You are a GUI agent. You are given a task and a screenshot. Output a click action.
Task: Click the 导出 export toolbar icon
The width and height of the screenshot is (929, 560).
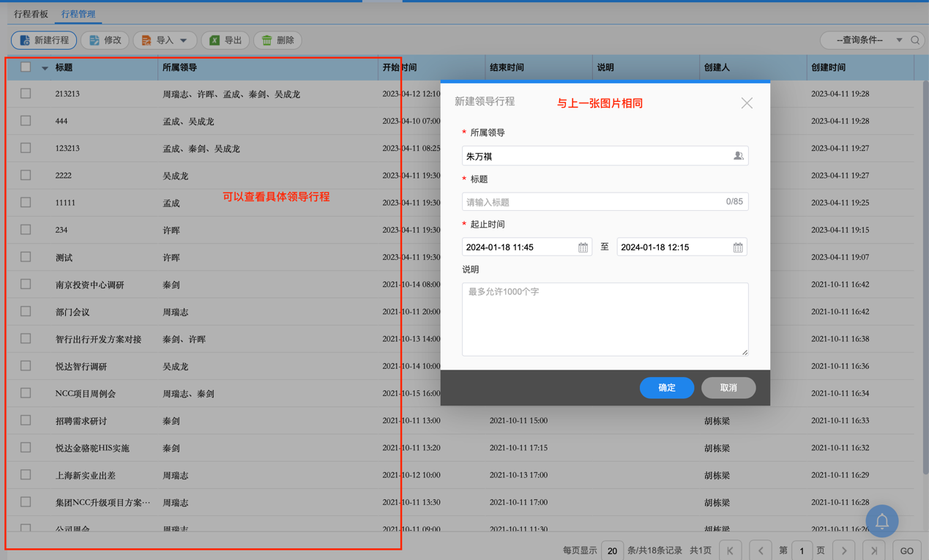[x=225, y=40]
